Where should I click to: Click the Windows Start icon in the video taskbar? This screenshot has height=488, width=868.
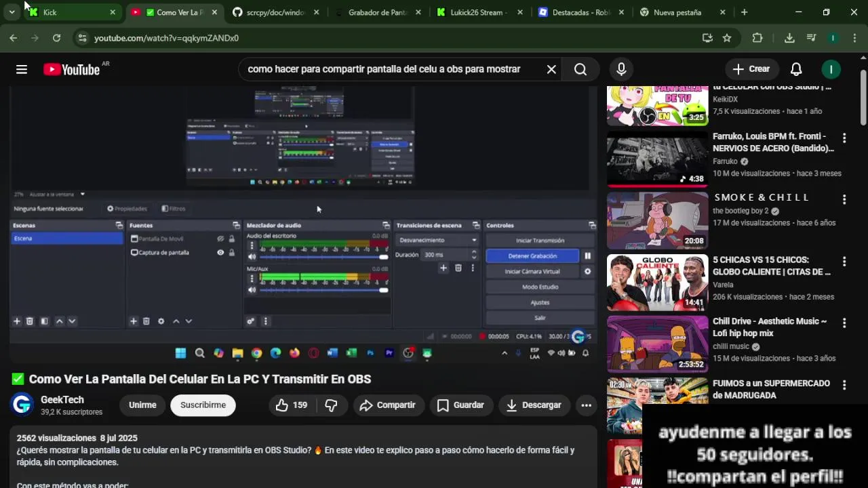(x=180, y=353)
